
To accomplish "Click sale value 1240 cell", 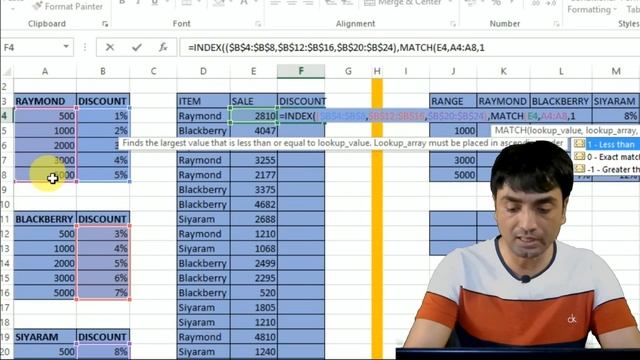I will tap(253, 352).
